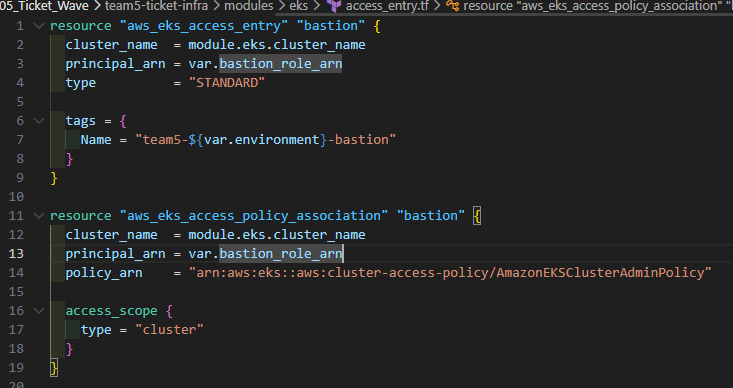Click line number 10 in the gutter
Screen dimensions: 733x388
[x=16, y=197]
